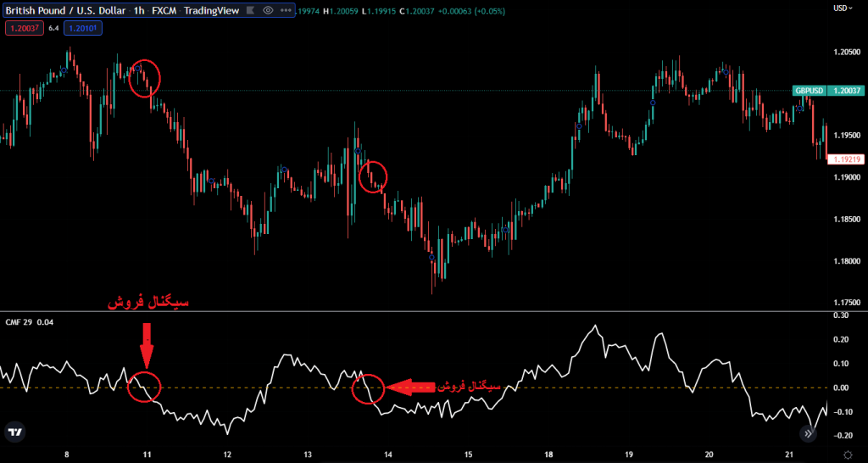The height and width of the screenshot is (463, 868).
Task: Click the 1h interval in the legend title
Action: point(139,10)
